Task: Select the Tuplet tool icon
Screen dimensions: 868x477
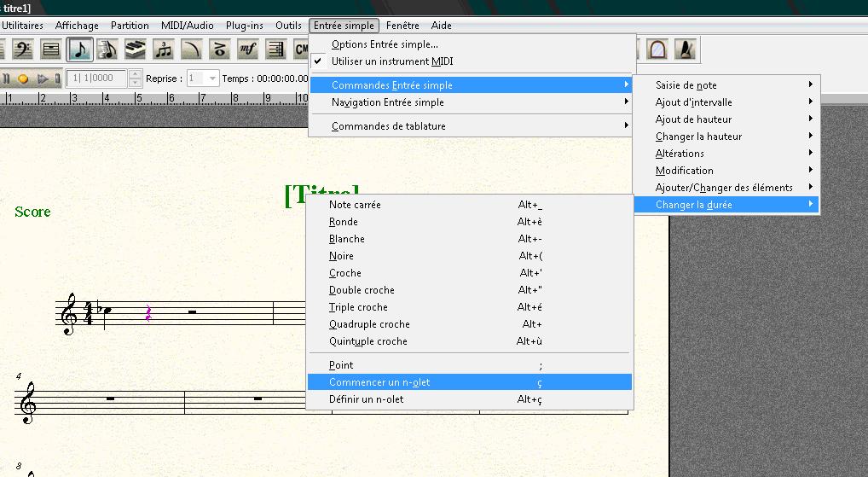Action: [164, 49]
